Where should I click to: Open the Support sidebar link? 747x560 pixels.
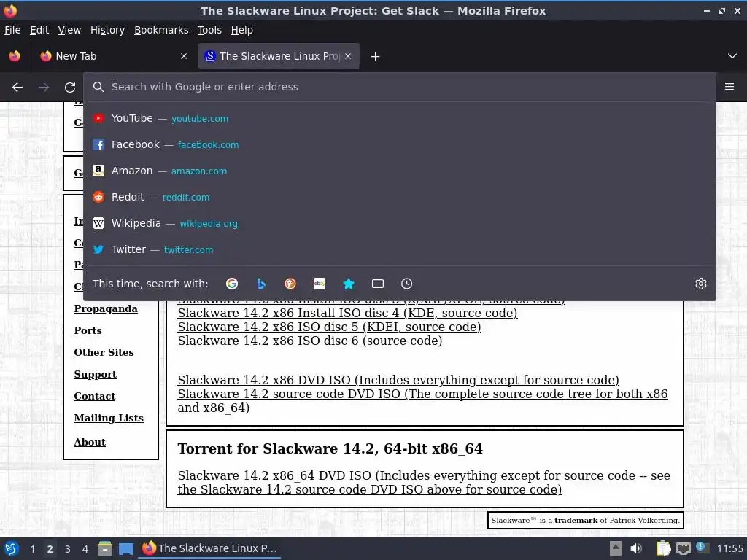tap(96, 375)
